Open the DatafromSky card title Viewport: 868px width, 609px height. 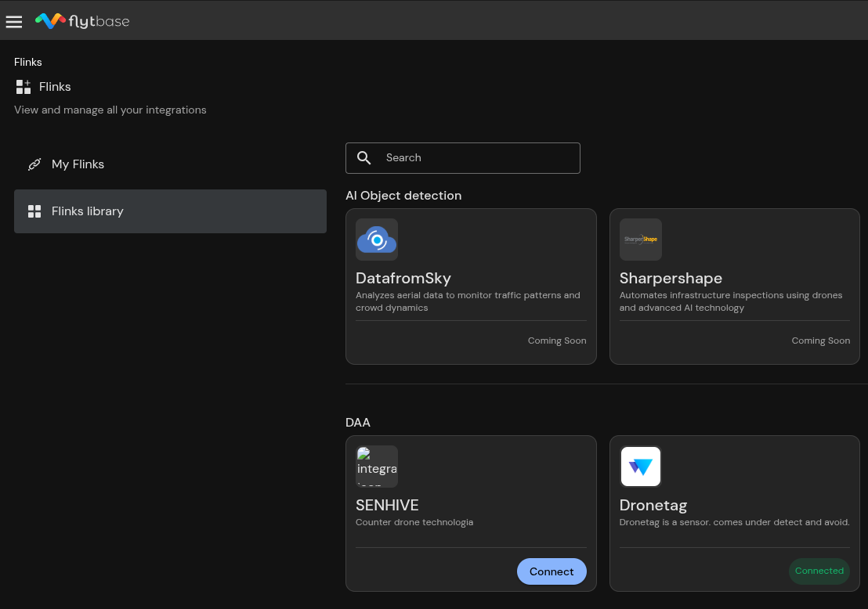coord(403,278)
